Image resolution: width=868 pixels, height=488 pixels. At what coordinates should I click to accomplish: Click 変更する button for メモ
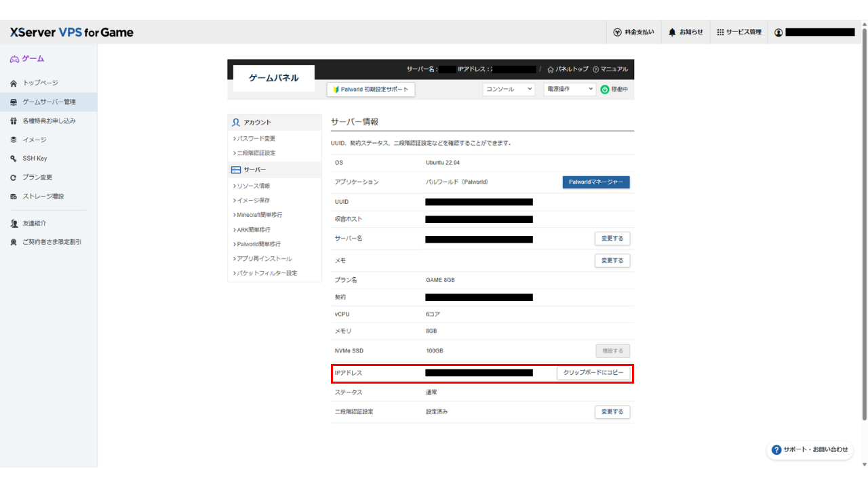(x=612, y=260)
